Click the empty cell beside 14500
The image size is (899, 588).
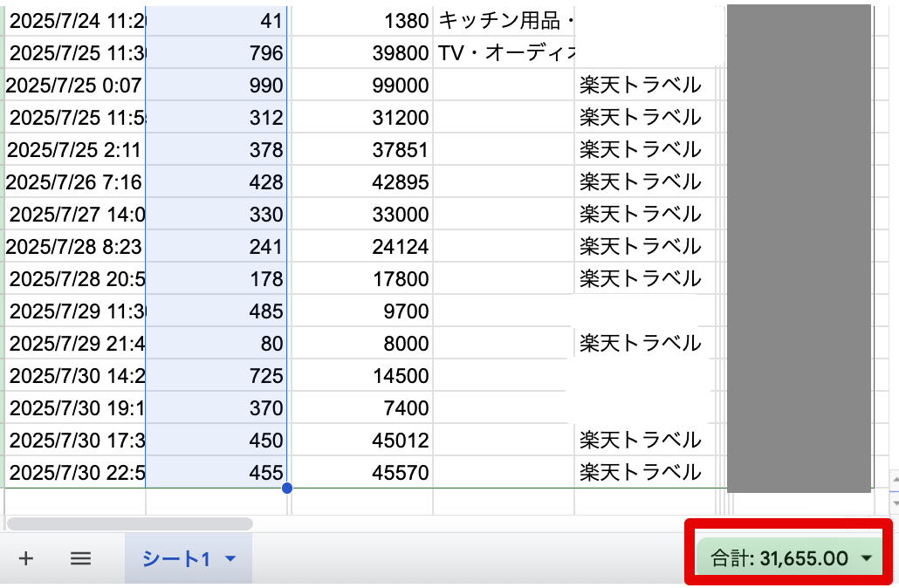pyautogui.click(x=503, y=376)
